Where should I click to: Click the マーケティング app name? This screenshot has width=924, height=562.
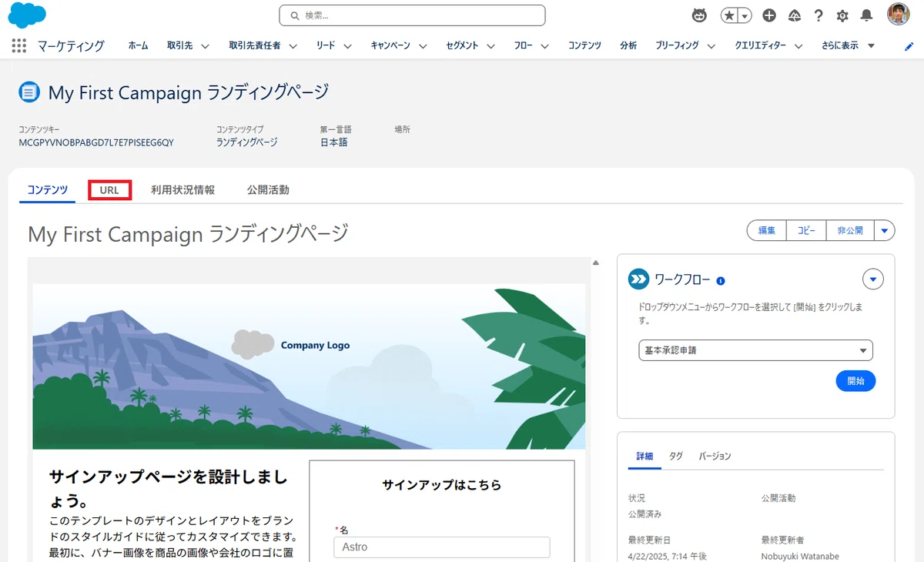pyautogui.click(x=71, y=46)
